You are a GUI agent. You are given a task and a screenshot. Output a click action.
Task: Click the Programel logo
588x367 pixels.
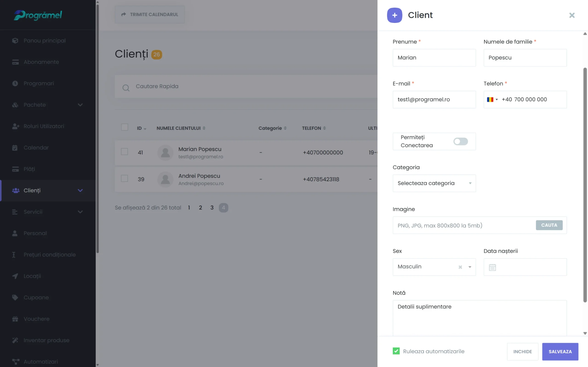pos(38,15)
